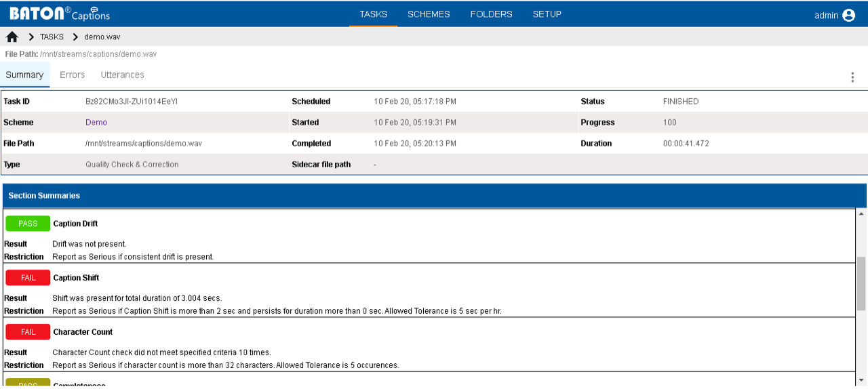
Task: Click the scrollbar down arrow in Section Summaries
Action: (861, 380)
